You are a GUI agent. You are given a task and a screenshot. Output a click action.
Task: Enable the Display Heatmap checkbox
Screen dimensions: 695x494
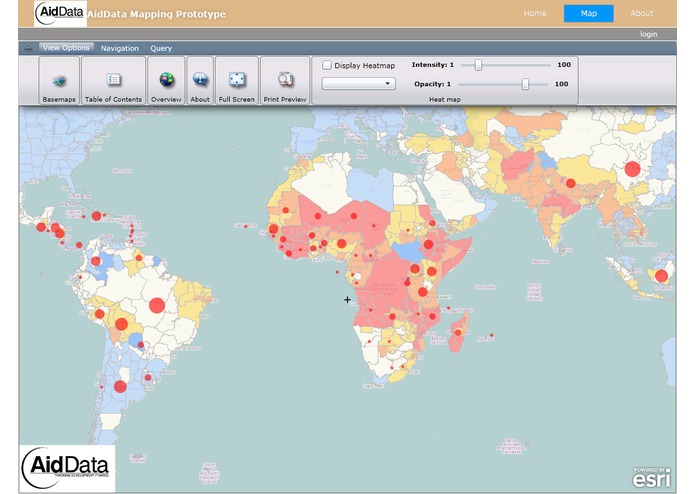pos(327,65)
